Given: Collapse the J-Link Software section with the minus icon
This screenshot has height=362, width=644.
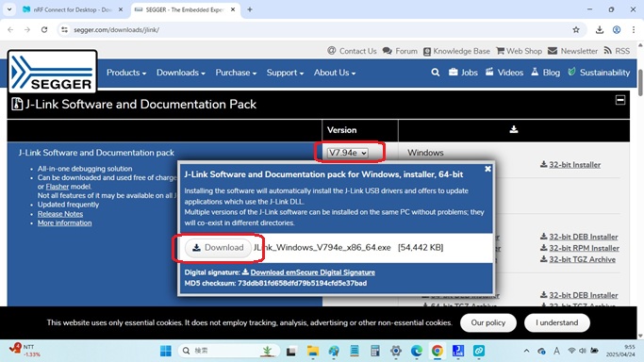Looking at the screenshot, I should 620,100.
